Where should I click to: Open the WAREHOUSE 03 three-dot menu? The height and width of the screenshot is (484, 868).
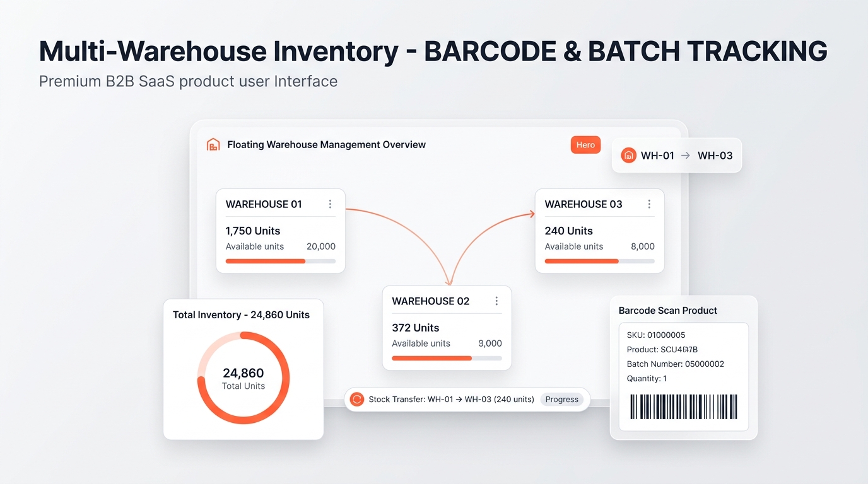click(x=649, y=204)
